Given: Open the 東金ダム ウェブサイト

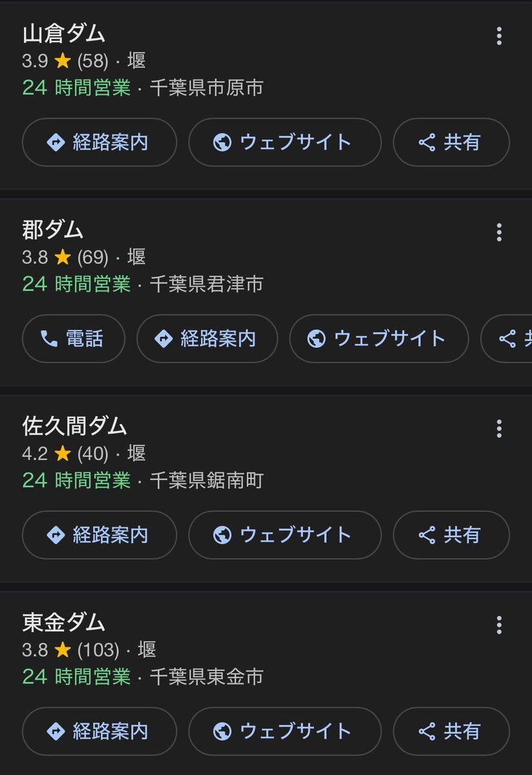Looking at the screenshot, I should click(x=284, y=731).
